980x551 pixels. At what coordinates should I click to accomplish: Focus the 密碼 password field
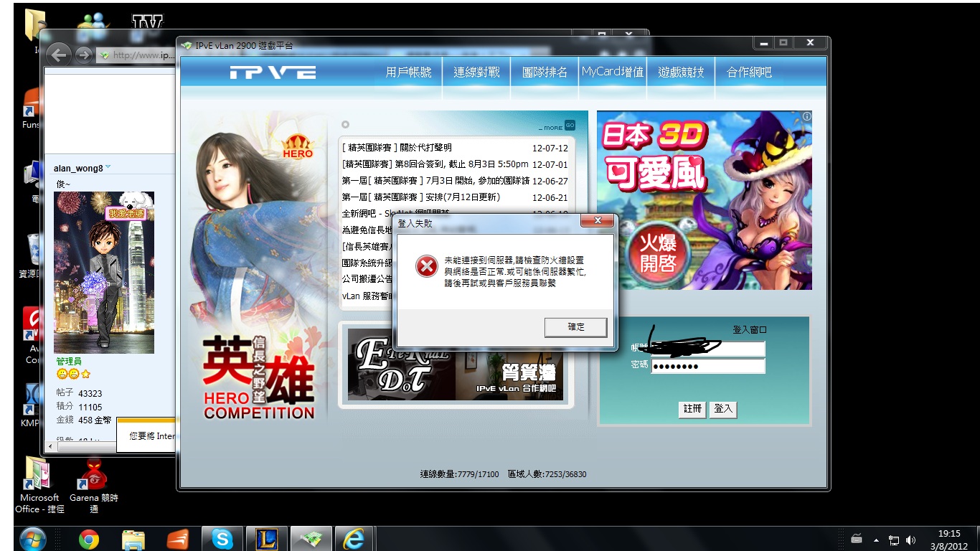[708, 366]
